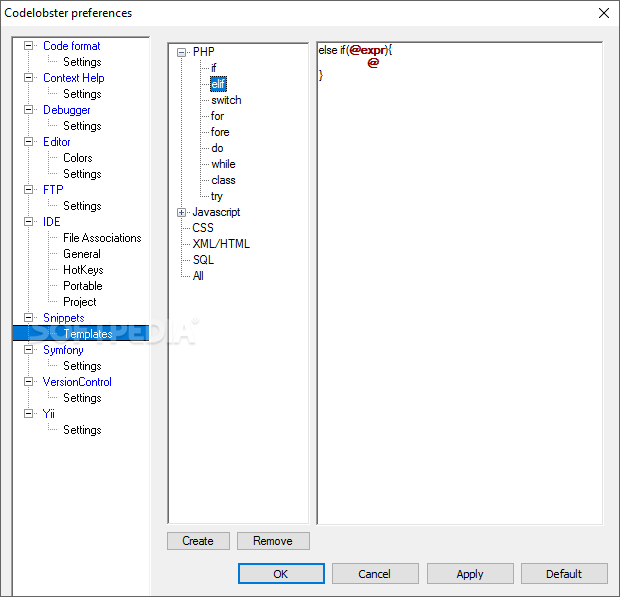Collapse the Code format tree node
620x597 pixels.
click(x=28, y=45)
